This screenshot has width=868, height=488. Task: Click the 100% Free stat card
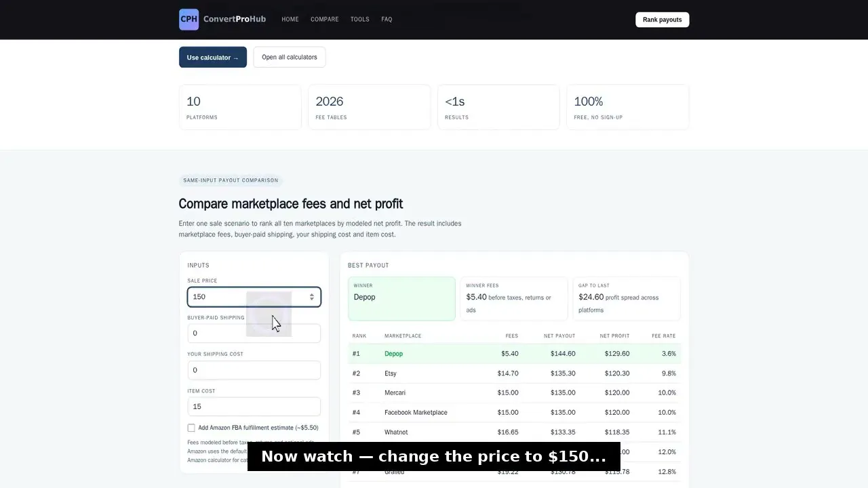[628, 107]
